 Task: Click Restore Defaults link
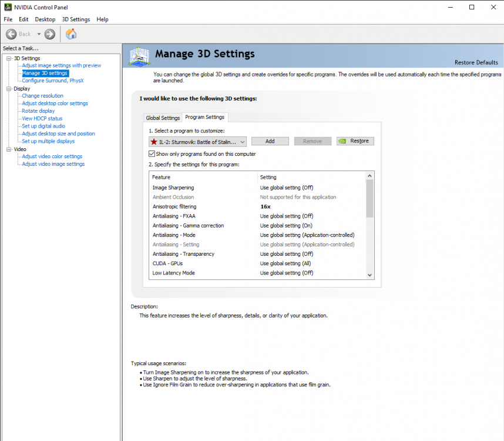point(476,62)
